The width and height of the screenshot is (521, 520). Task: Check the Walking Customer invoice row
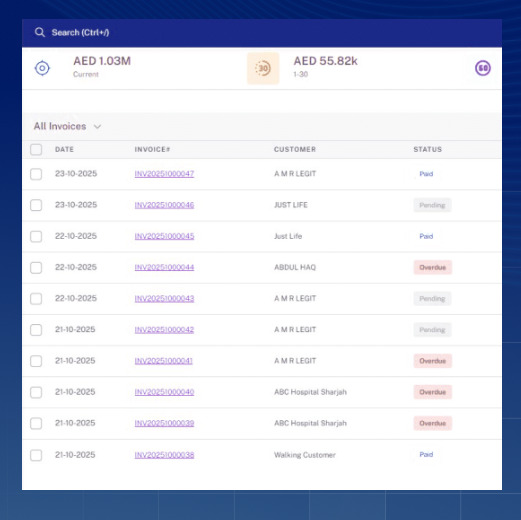(x=36, y=455)
